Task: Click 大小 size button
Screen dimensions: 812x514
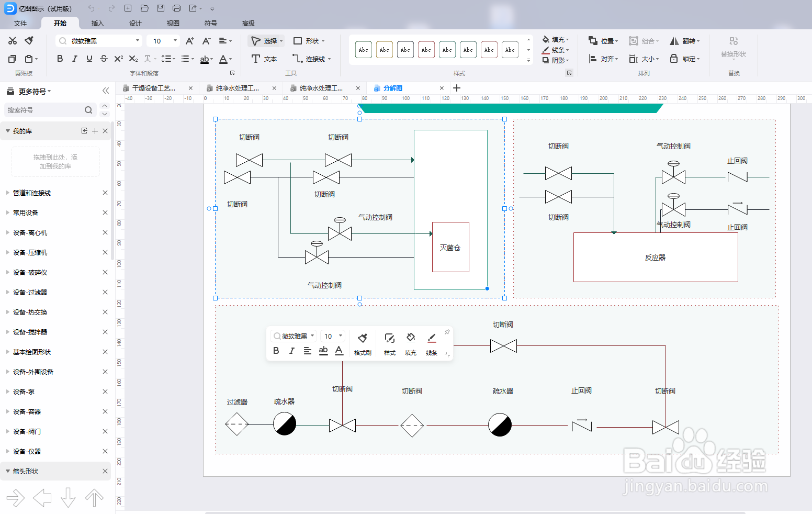Action: click(644, 59)
